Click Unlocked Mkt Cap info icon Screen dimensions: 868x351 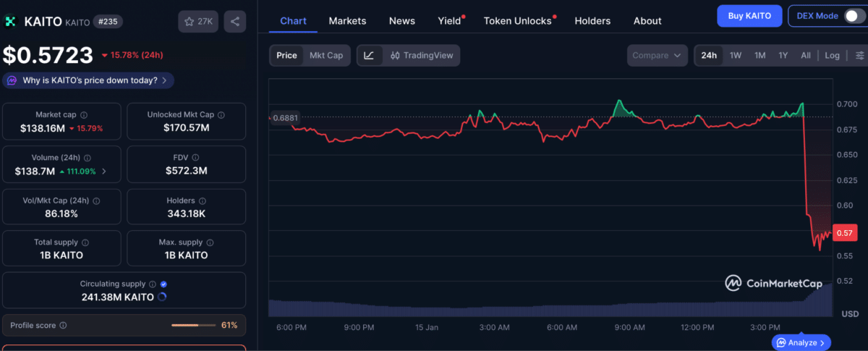click(221, 115)
